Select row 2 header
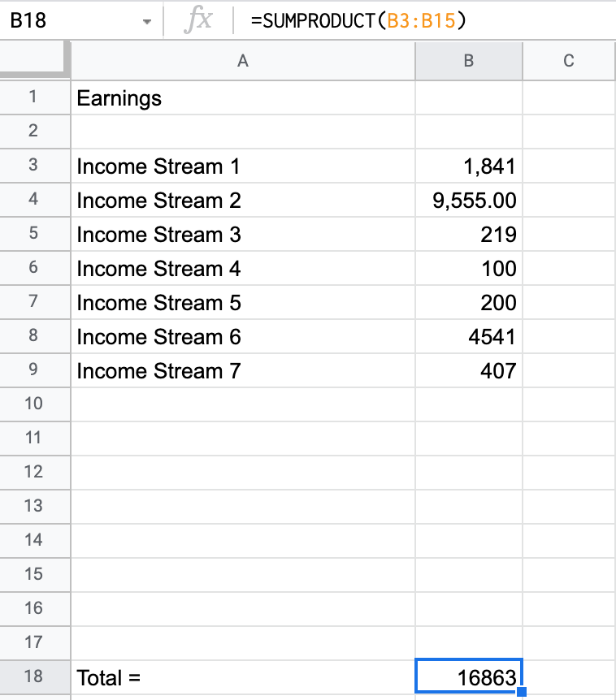616x700 pixels. (x=34, y=132)
